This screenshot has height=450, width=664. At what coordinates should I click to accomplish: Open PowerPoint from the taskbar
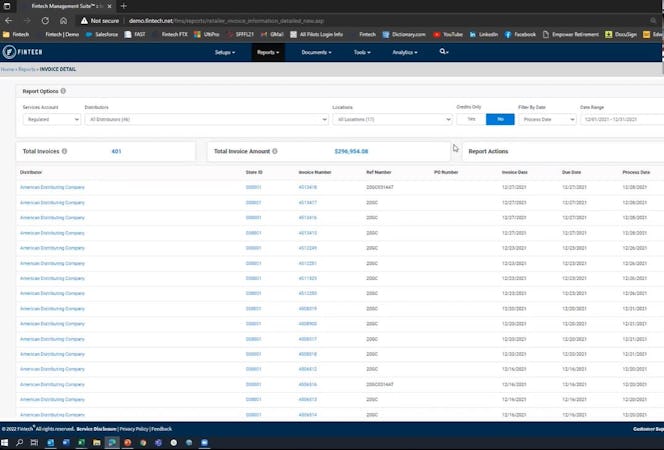click(x=127, y=442)
